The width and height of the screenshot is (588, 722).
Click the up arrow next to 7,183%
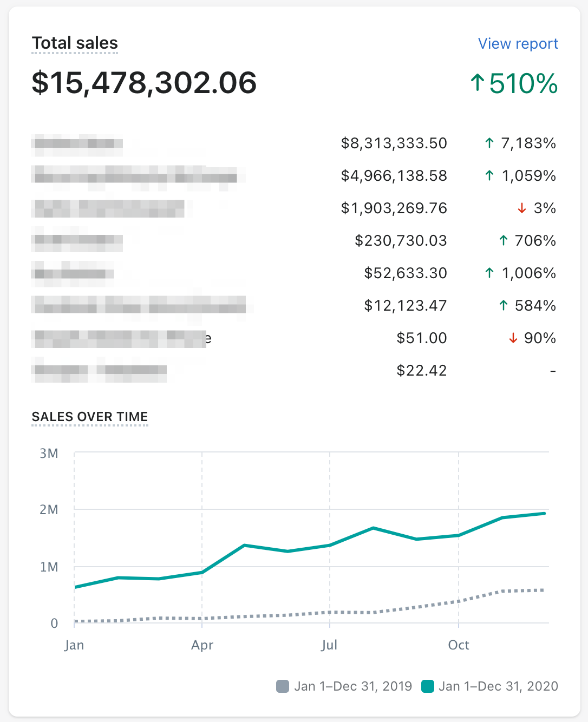(489, 143)
